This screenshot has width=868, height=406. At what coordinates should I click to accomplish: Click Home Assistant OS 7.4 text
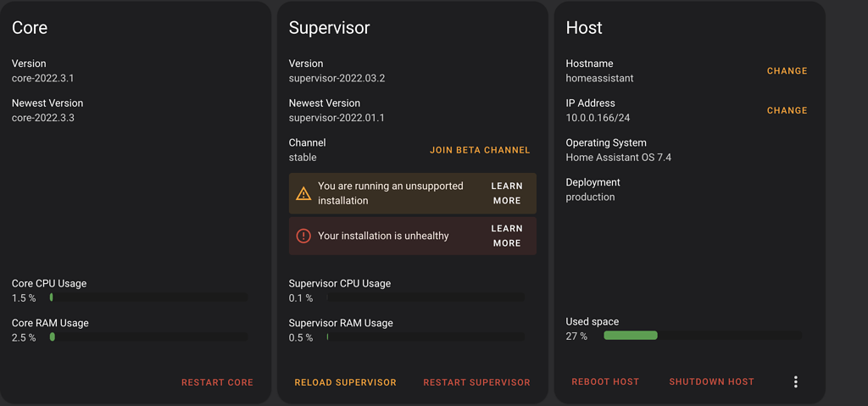[618, 158]
